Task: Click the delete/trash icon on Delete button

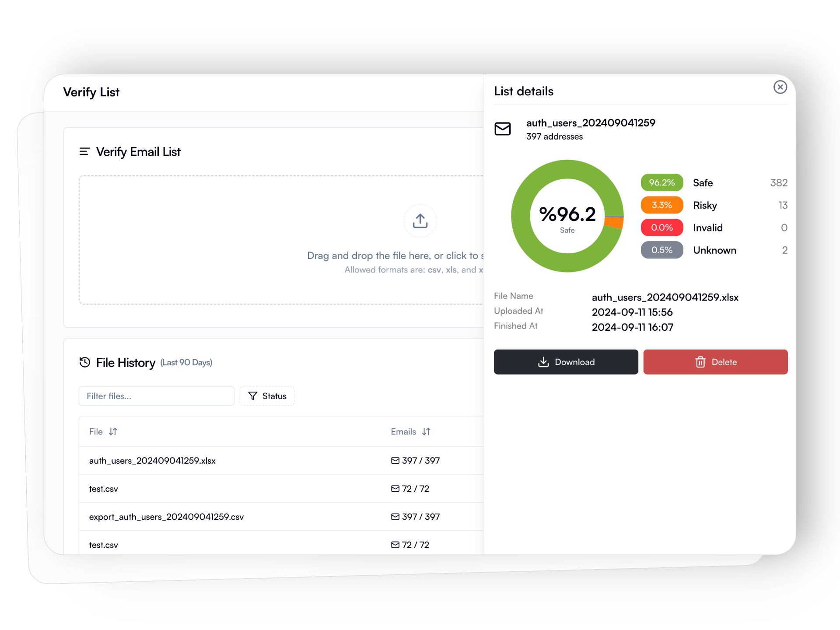Action: click(700, 362)
